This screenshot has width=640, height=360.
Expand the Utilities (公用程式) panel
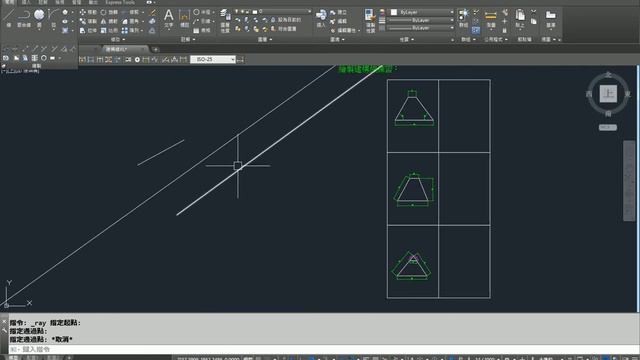tap(496, 40)
